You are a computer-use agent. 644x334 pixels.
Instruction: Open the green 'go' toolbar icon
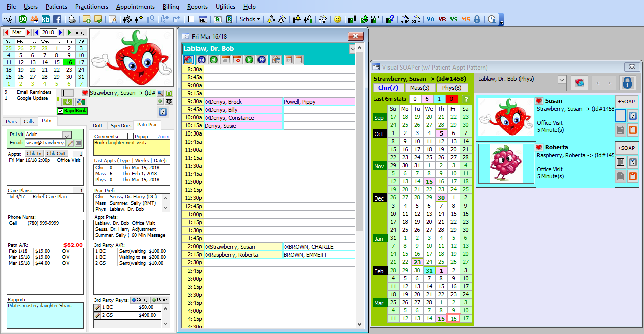point(23,19)
